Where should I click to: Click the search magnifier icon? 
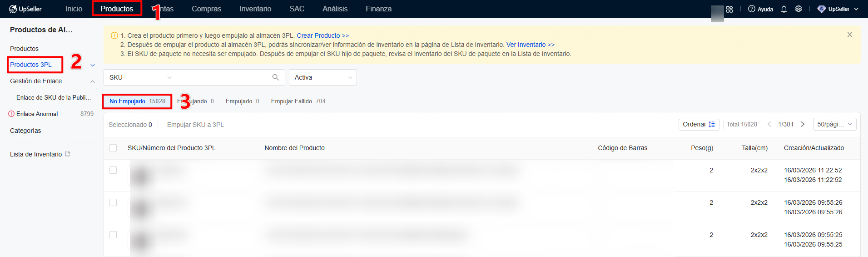pyautogui.click(x=275, y=77)
